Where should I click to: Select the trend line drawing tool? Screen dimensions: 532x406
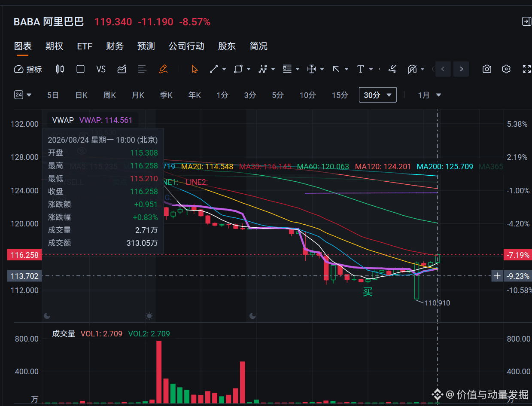click(x=214, y=69)
